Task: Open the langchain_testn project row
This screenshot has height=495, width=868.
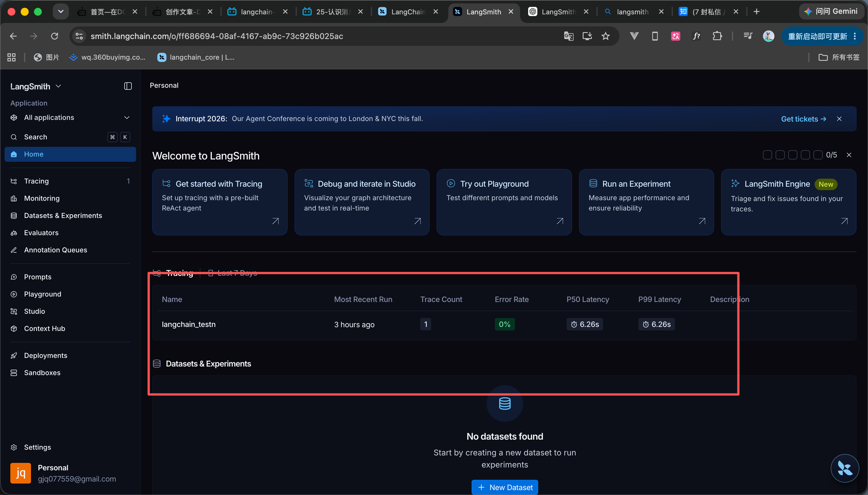Action: pyautogui.click(x=504, y=325)
